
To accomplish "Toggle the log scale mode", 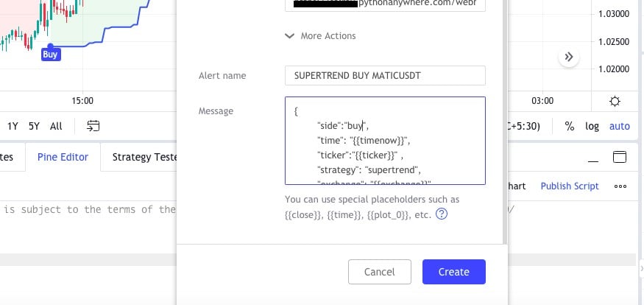I will (592, 126).
